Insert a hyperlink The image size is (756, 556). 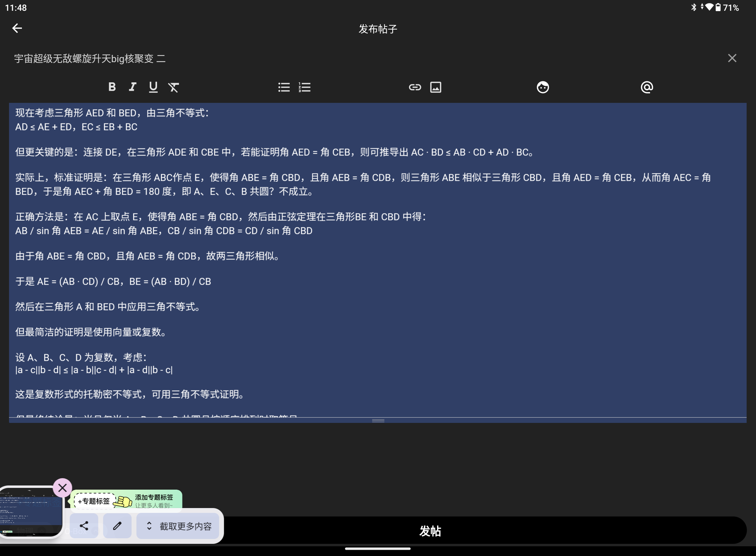coord(415,87)
